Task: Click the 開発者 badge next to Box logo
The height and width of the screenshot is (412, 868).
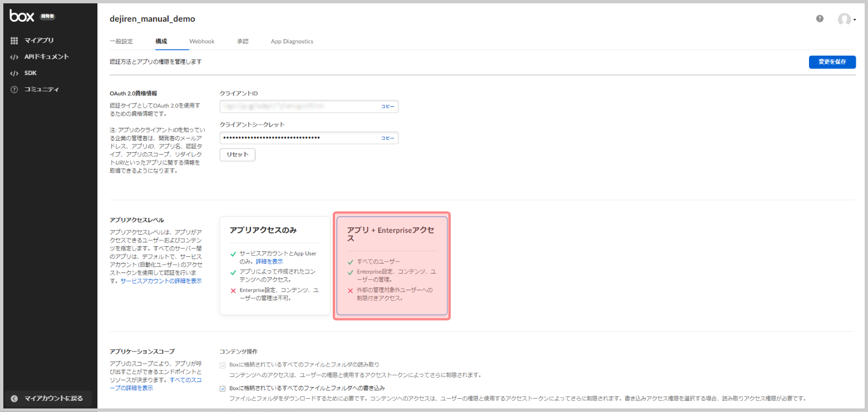Action: click(x=47, y=17)
